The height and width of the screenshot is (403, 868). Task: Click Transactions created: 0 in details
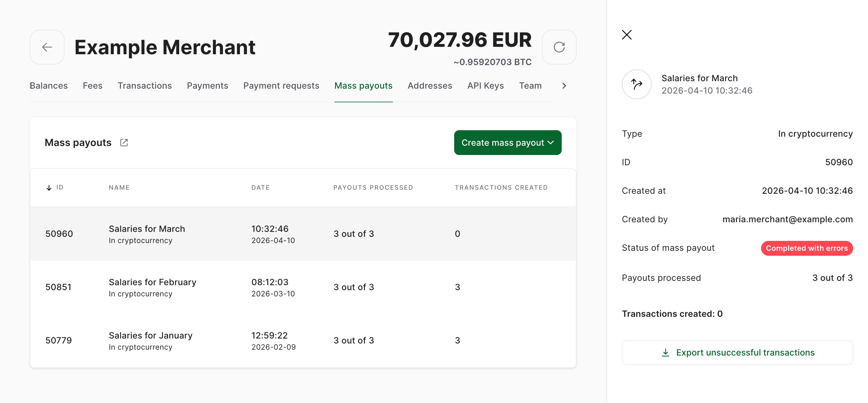click(672, 314)
